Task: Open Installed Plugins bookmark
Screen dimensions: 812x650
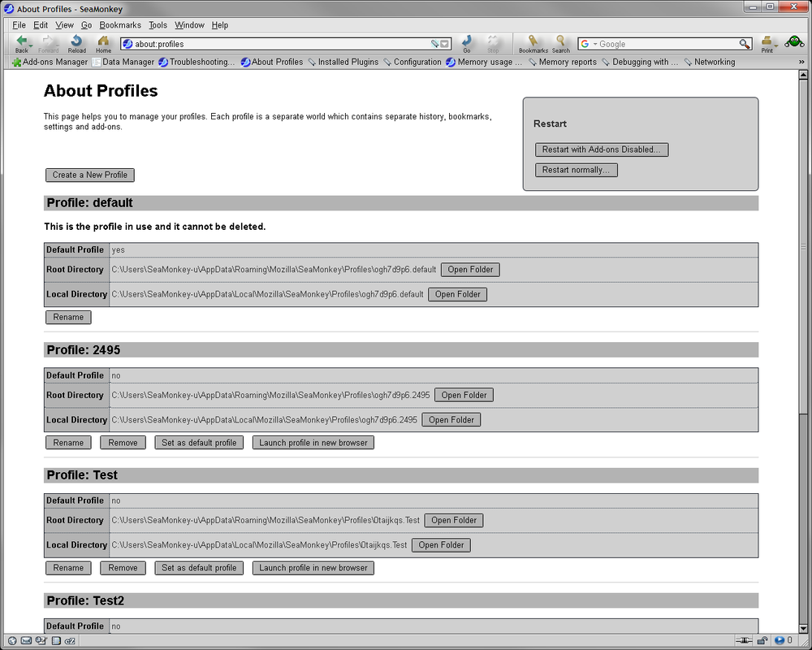Action: tap(343, 62)
